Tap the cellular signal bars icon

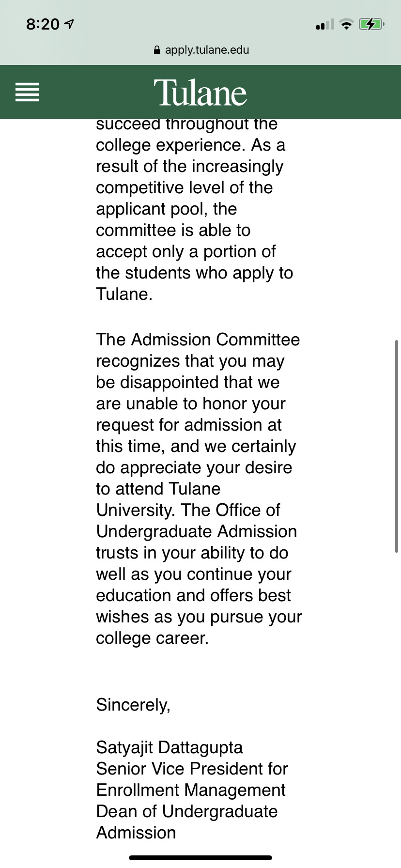click(325, 24)
